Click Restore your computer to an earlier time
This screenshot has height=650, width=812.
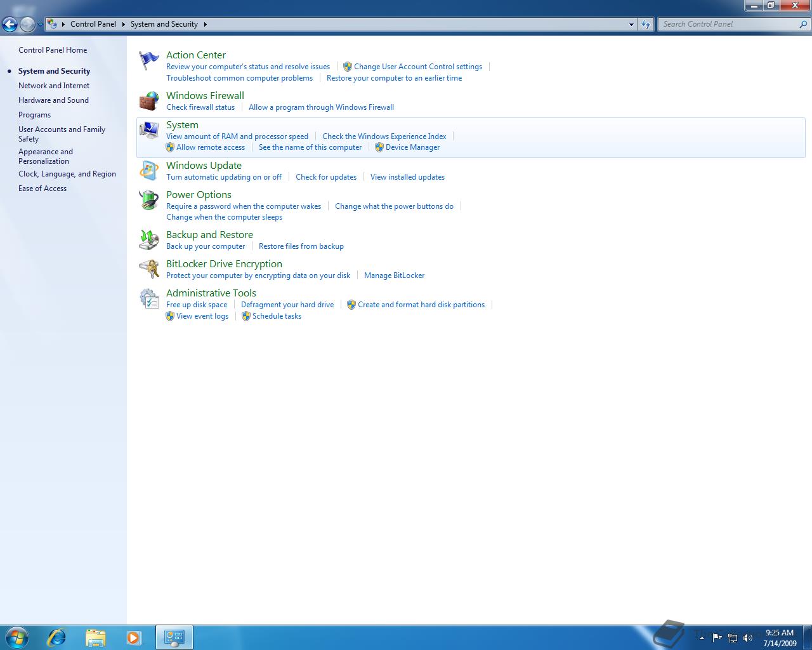point(394,78)
